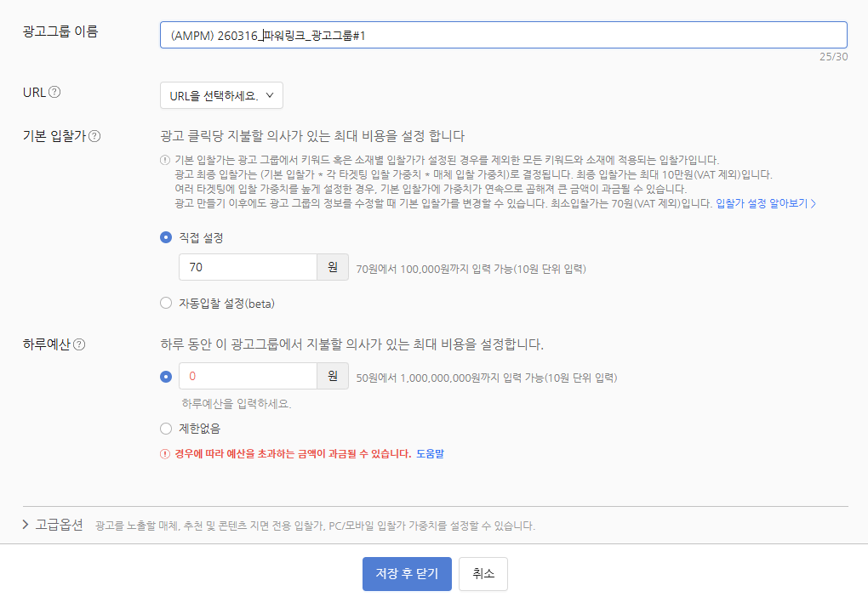Click the red warning icon above 고급옵션
868x597 pixels.
click(x=165, y=454)
